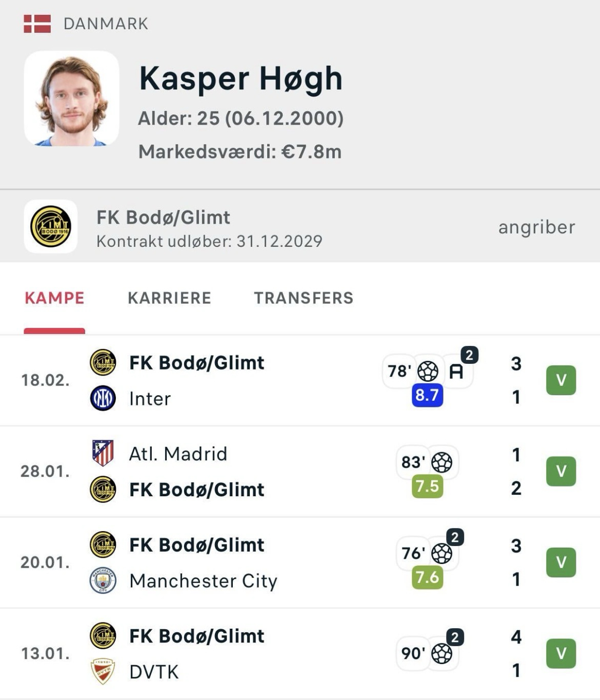Click the 8.7 rating badge
600x700 pixels.
[x=427, y=395]
